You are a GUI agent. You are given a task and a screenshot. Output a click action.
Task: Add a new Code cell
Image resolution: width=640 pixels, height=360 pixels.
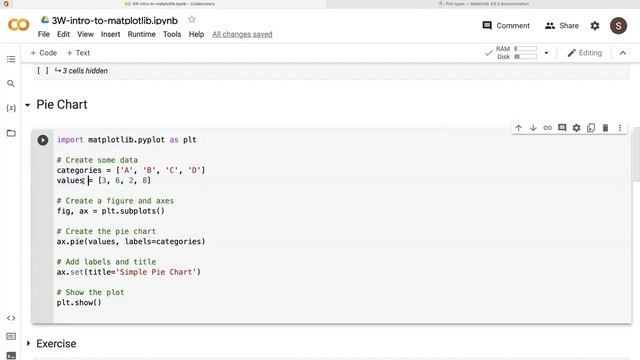[44, 53]
